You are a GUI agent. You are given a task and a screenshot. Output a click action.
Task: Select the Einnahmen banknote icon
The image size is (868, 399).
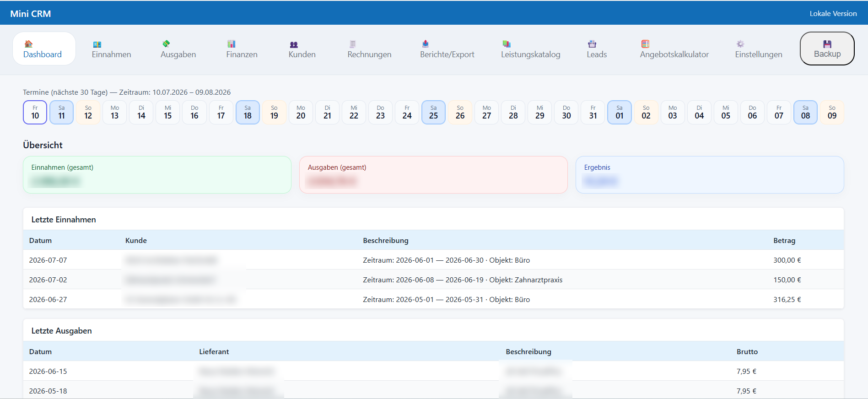pyautogui.click(x=97, y=44)
